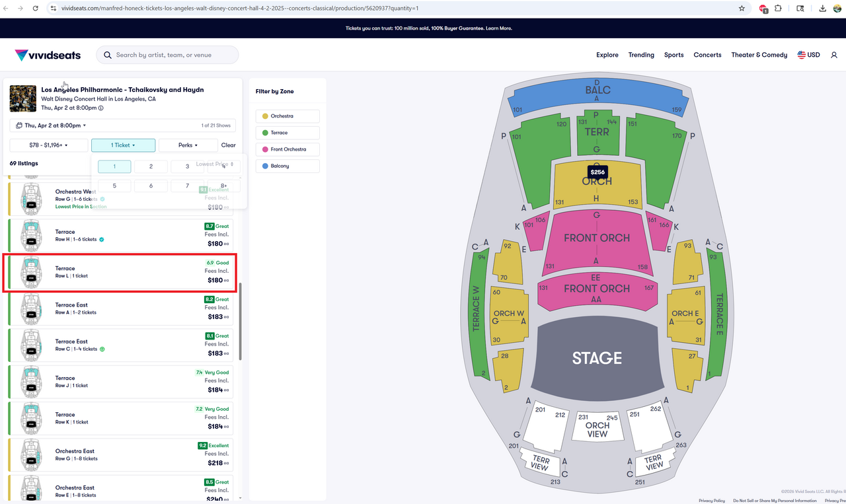This screenshot has width=846, height=504.
Task: Click the Vivid Seats logo
Action: 48,55
